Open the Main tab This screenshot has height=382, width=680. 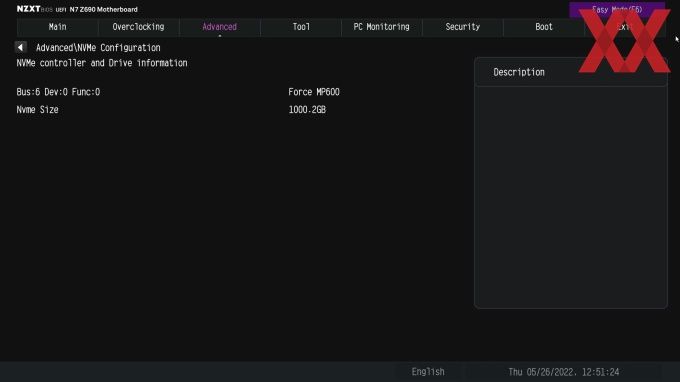(x=58, y=27)
